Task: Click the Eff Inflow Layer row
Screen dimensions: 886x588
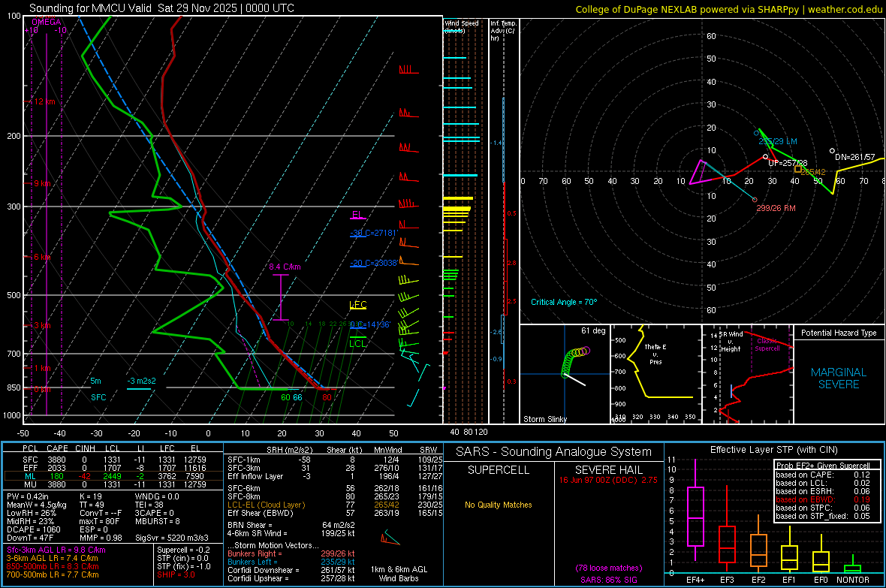Action: coord(335,476)
